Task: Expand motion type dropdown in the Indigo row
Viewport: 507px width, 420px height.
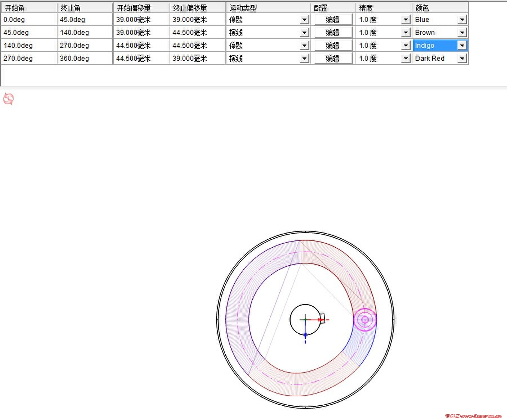Action: point(304,46)
